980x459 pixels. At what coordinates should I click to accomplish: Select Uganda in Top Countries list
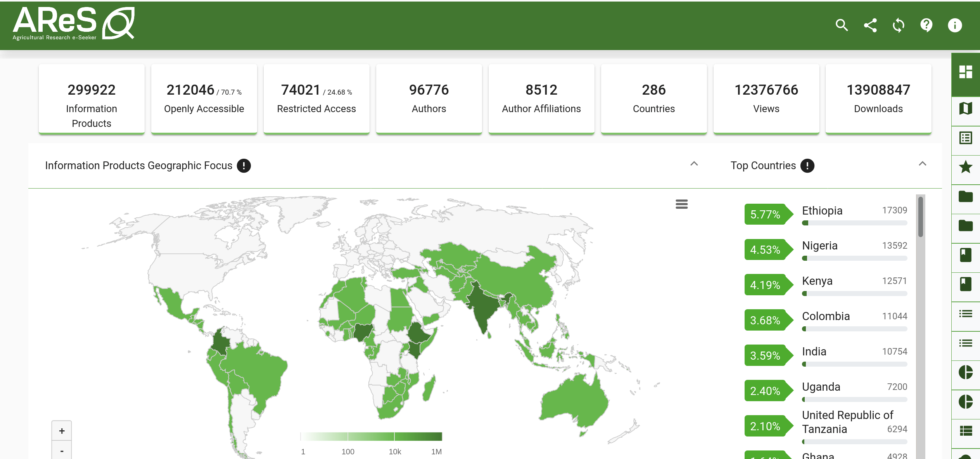[x=821, y=387]
